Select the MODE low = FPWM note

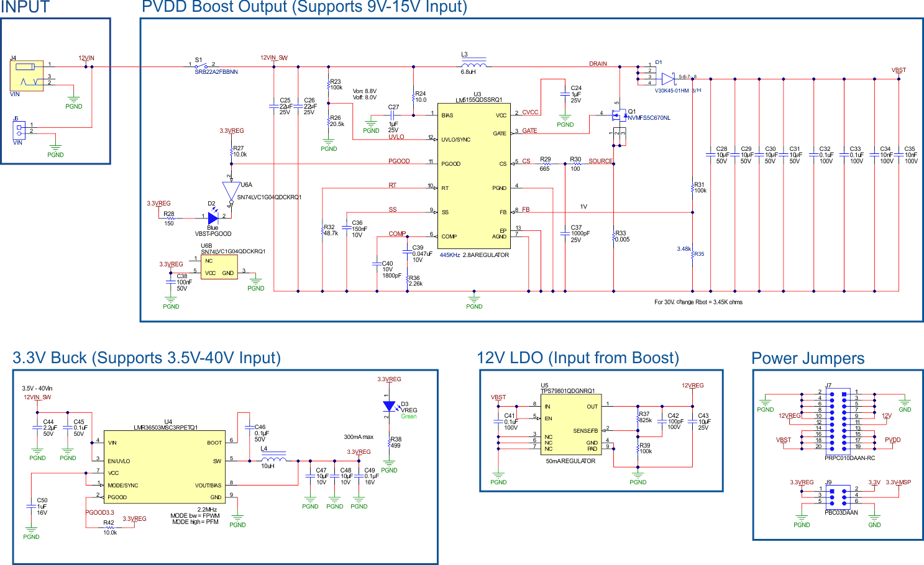(x=195, y=516)
